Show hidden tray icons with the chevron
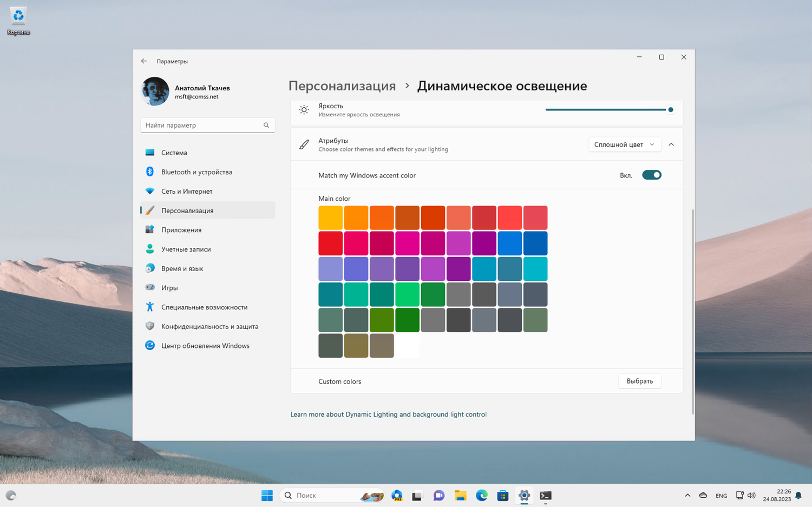Image resolution: width=812 pixels, height=507 pixels. (687, 495)
